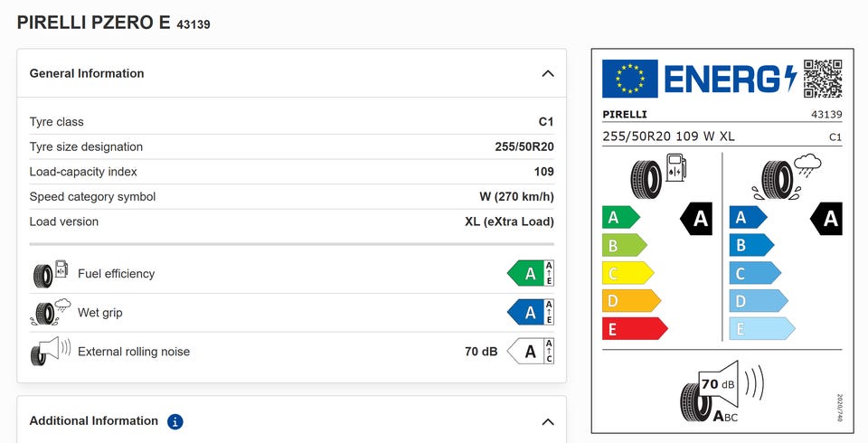Click C1 class on energy label
Screen dimensions: 868x443
pyautogui.click(x=835, y=137)
